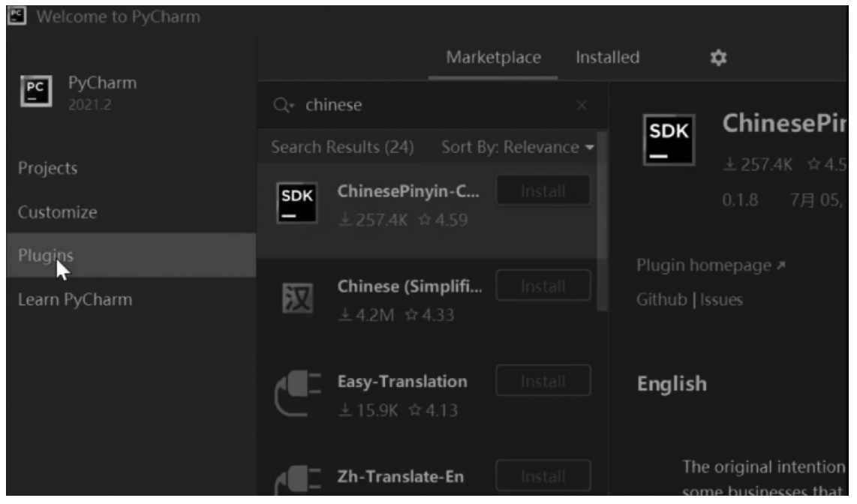857x504 pixels.
Task: Click the search magnifier icon
Action: pos(283,105)
